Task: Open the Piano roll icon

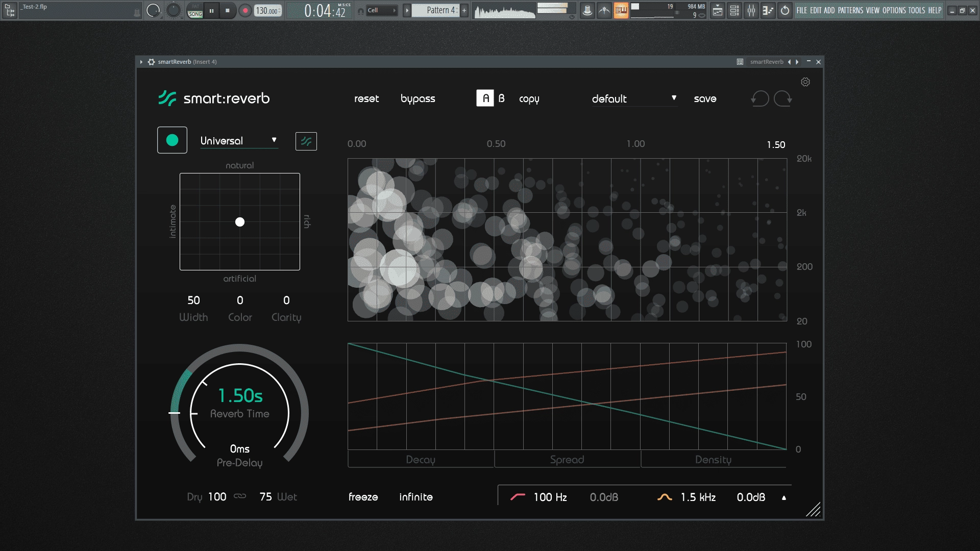Action: coord(768,10)
